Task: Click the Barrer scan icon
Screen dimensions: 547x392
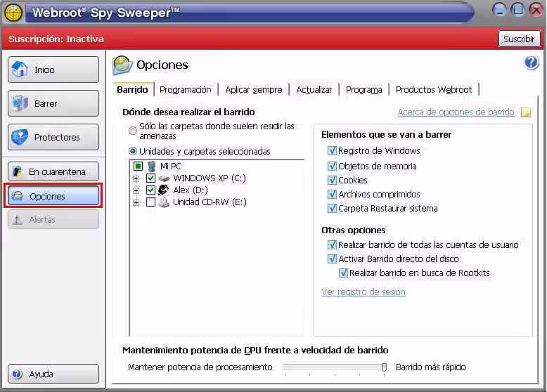Action: click(20, 103)
